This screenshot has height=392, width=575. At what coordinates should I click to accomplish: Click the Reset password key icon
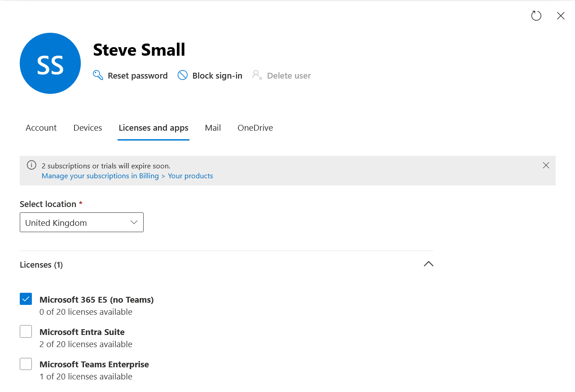(98, 75)
